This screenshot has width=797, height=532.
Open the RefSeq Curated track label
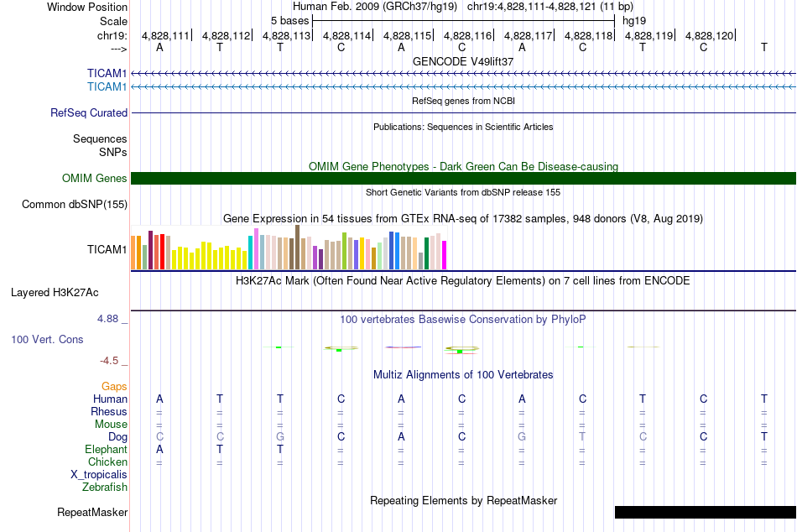tap(89, 113)
